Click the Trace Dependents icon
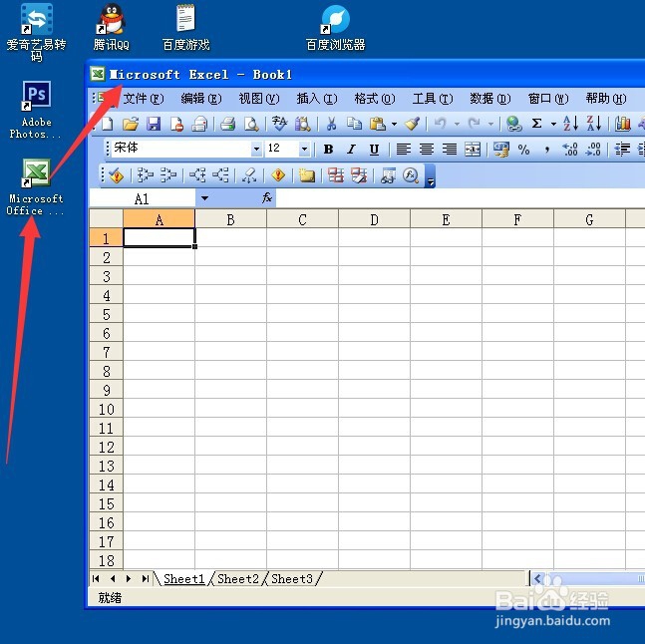The width and height of the screenshot is (645, 644). point(197,176)
